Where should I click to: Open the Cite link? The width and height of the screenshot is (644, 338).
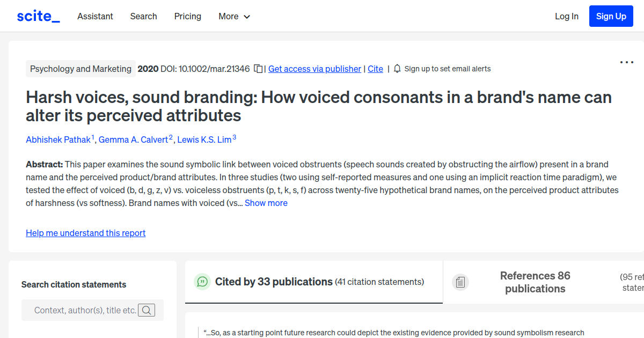click(x=375, y=69)
